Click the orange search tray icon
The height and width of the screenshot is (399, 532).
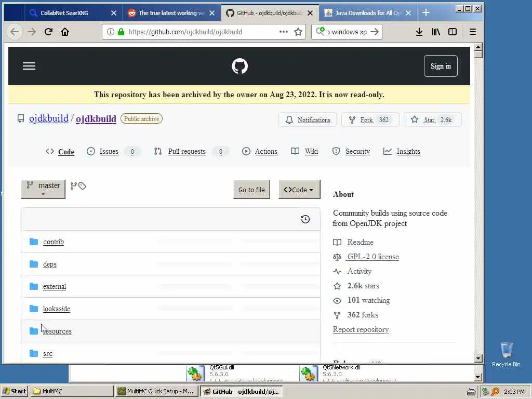click(x=495, y=392)
